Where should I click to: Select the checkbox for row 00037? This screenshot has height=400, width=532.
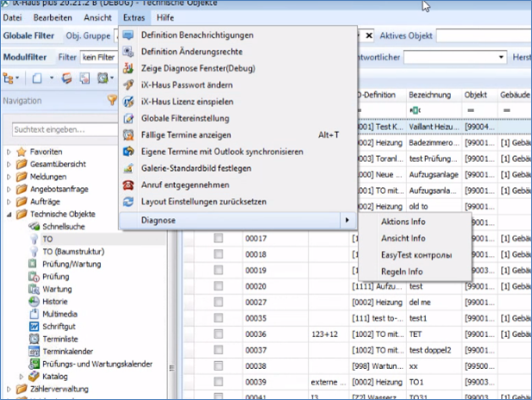[x=218, y=350]
